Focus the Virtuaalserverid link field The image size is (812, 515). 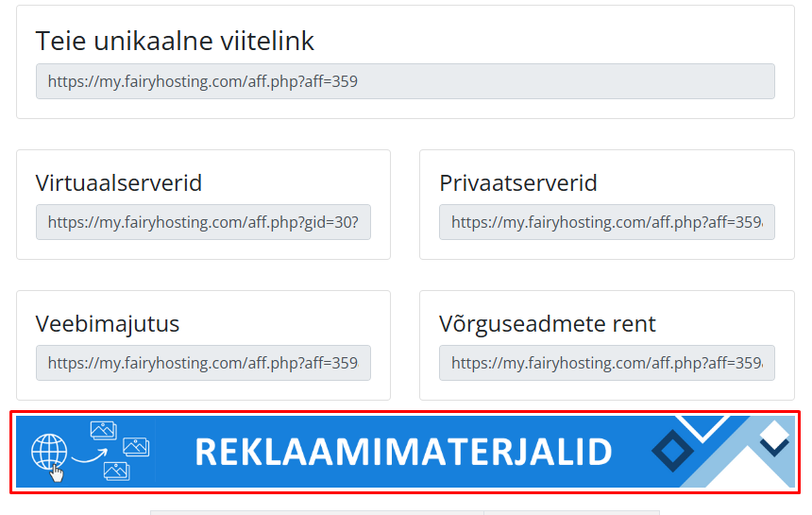pyautogui.click(x=203, y=222)
